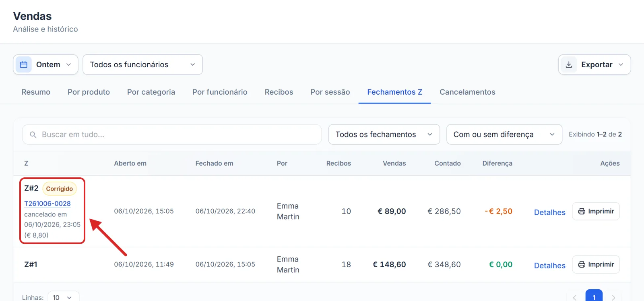Click the 06/10/2026, 11:49 opening time
Viewport: 644px width, 301px height.
[x=144, y=264]
